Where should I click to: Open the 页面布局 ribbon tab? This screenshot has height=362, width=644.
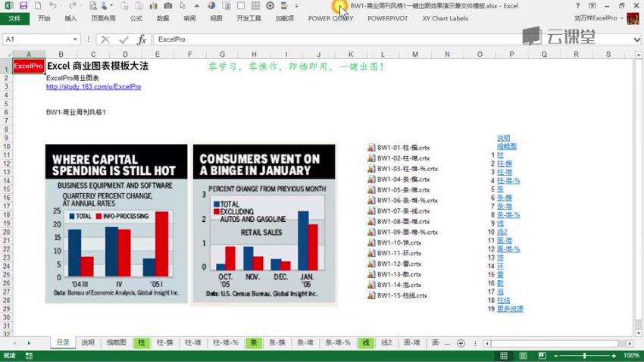pyautogui.click(x=104, y=18)
